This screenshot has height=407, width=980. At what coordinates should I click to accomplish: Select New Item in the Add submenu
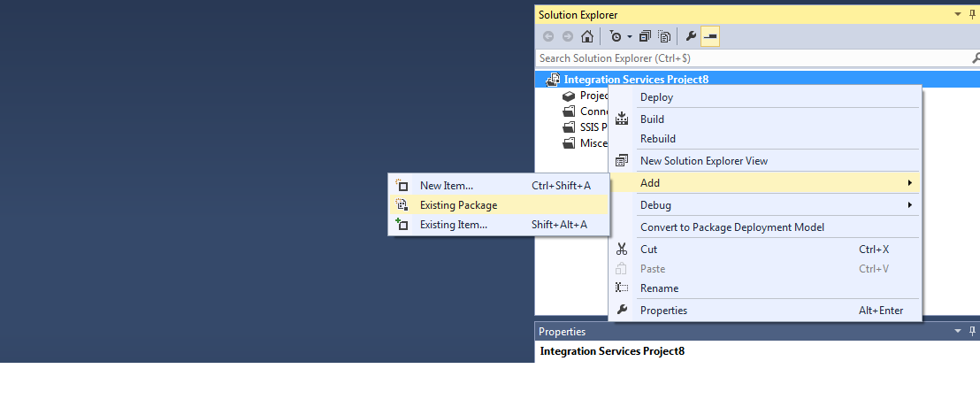[x=446, y=186]
